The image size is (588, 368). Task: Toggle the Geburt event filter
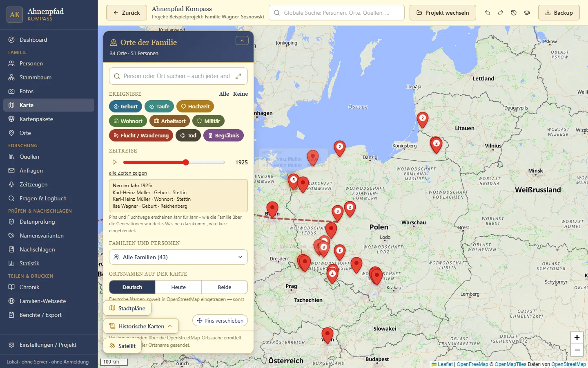coord(126,106)
